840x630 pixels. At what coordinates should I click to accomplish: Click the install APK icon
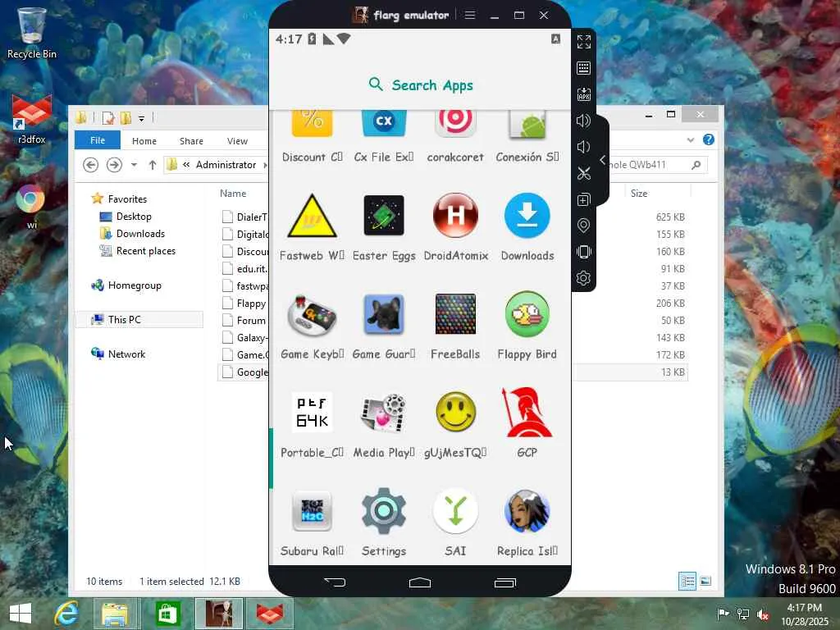[584, 94]
